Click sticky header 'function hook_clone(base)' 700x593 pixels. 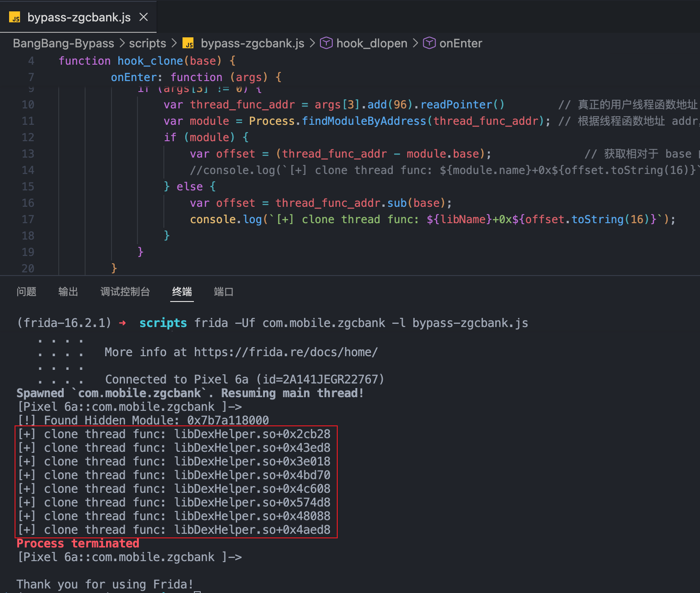(x=147, y=61)
